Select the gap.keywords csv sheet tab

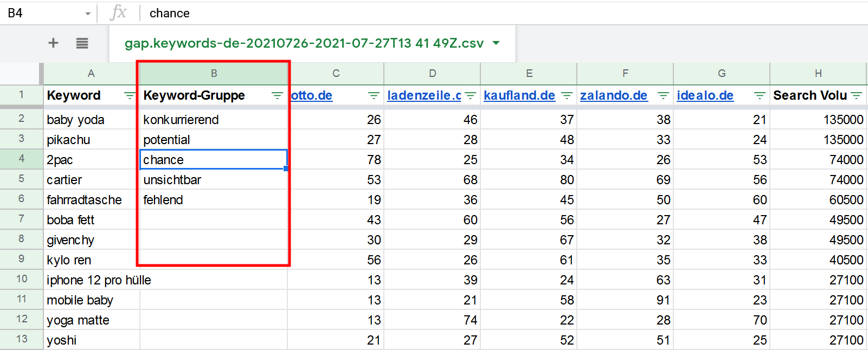pos(304,43)
